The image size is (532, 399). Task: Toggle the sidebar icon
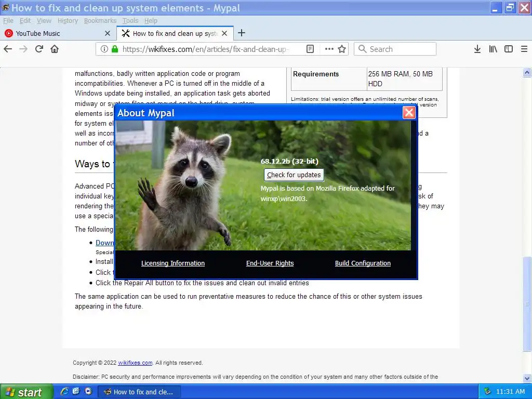[x=509, y=49]
